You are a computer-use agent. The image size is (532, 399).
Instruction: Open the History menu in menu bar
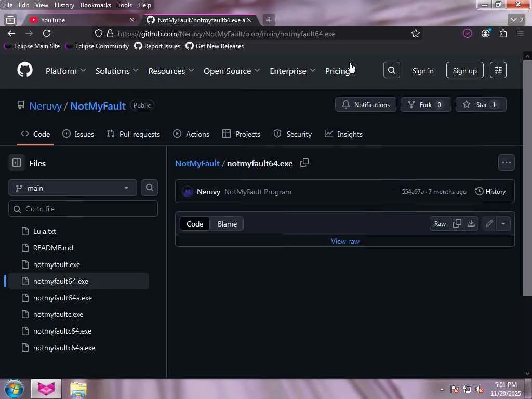64,5
